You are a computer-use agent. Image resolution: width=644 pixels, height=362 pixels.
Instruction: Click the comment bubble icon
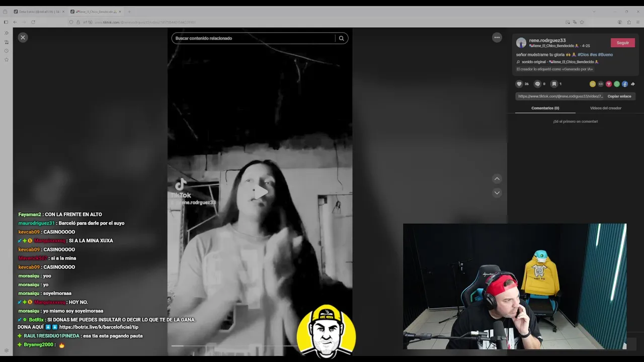click(537, 84)
